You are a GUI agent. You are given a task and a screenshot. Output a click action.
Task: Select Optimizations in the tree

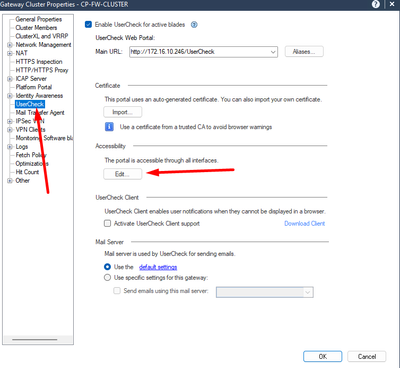(x=32, y=163)
